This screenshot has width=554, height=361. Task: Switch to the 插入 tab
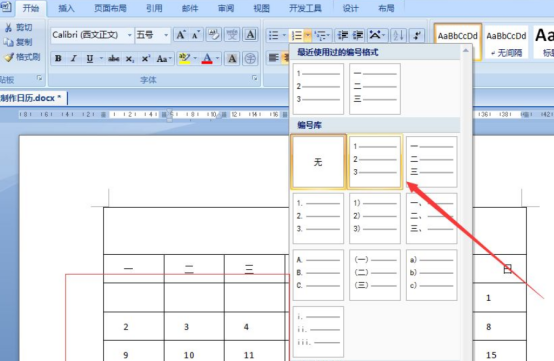pyautogui.click(x=66, y=8)
